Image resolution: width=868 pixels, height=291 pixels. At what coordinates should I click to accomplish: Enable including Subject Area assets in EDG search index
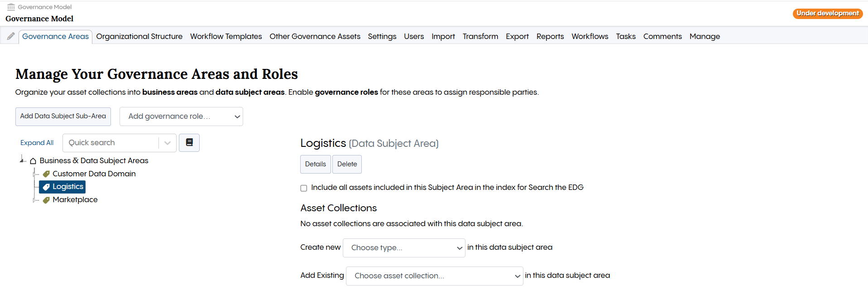[303, 188]
